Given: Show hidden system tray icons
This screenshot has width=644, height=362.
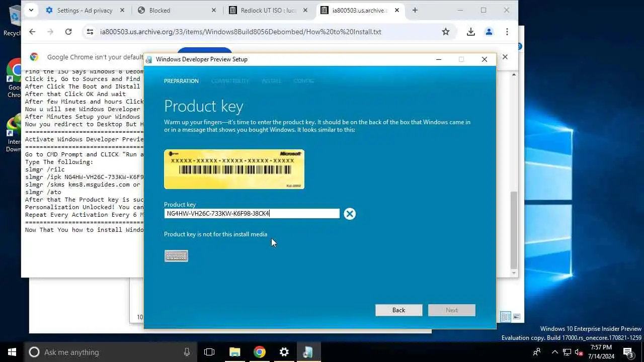Looking at the screenshot, I should tap(555, 352).
